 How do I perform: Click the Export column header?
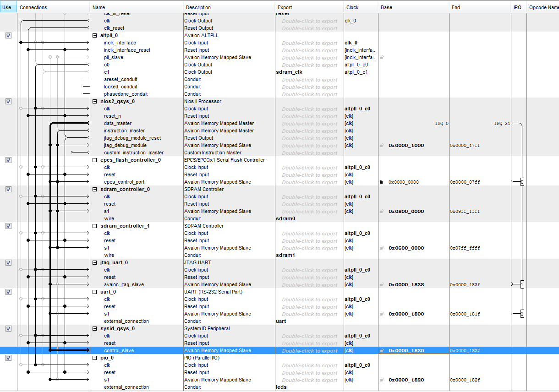pos(285,7)
